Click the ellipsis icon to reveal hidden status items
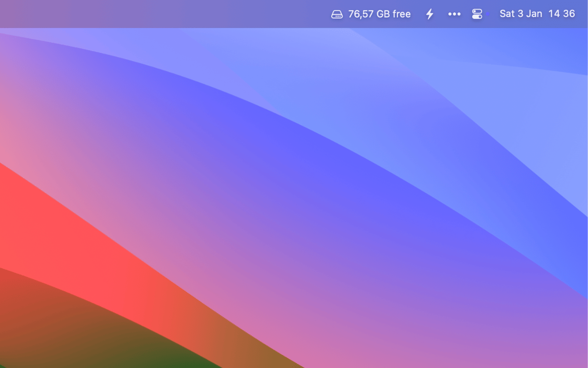 coord(454,14)
